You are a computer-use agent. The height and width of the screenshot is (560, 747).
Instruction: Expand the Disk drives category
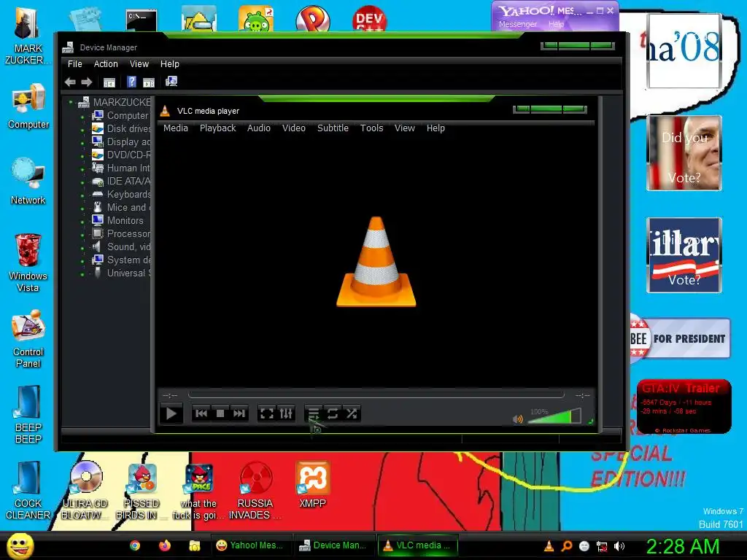tap(82, 128)
